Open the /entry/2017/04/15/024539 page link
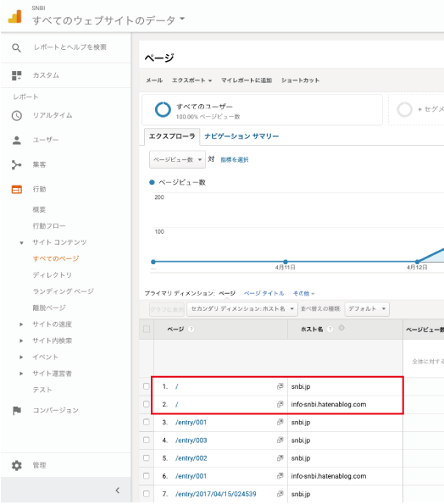Screen dimensions: 444x504 click(216, 494)
